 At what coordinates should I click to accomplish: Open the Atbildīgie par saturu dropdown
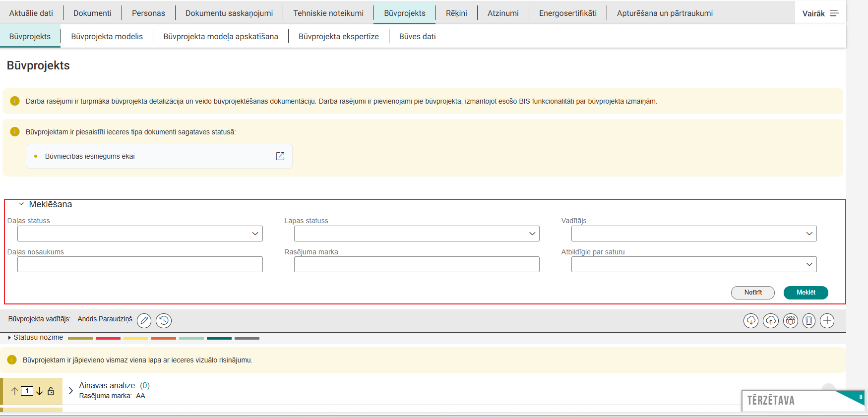693,264
